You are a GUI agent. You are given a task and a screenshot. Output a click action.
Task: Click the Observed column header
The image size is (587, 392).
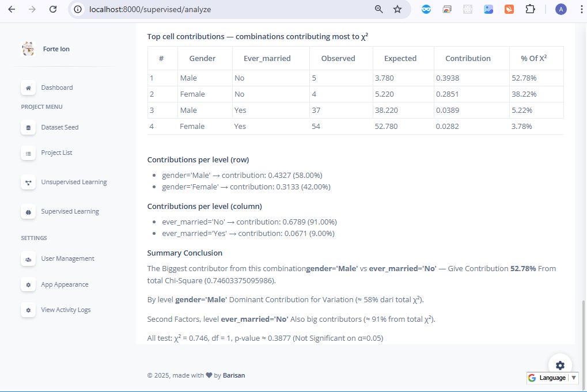338,58
